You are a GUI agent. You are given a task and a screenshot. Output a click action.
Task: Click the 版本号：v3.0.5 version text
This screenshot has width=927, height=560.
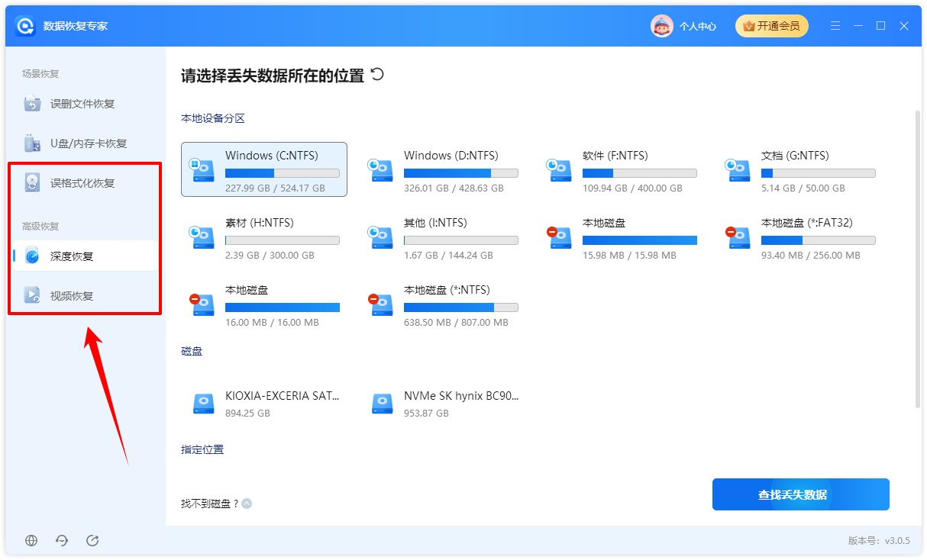[x=879, y=541]
